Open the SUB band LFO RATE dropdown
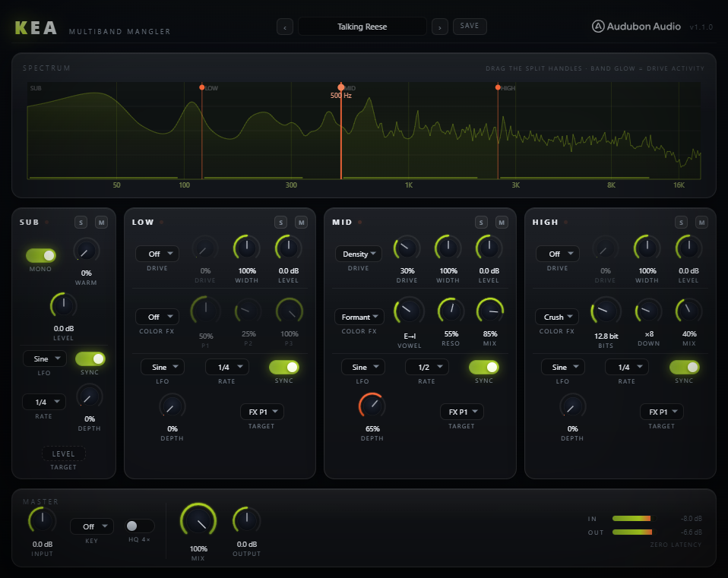 tap(44, 402)
